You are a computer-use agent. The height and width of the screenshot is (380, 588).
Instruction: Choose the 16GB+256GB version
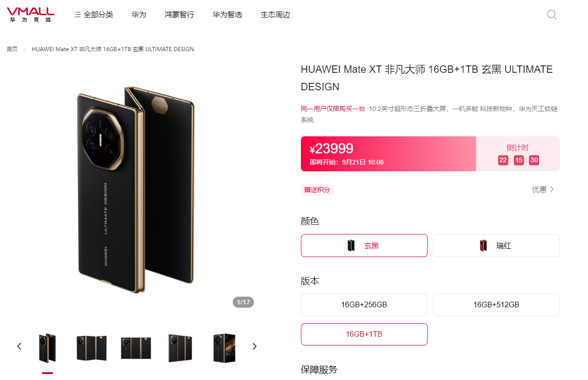pos(364,305)
